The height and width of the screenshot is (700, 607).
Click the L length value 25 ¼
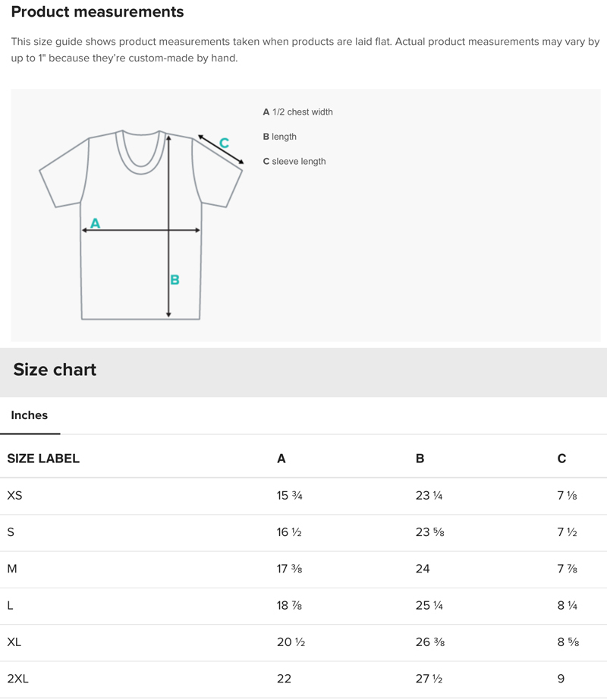coord(429,606)
